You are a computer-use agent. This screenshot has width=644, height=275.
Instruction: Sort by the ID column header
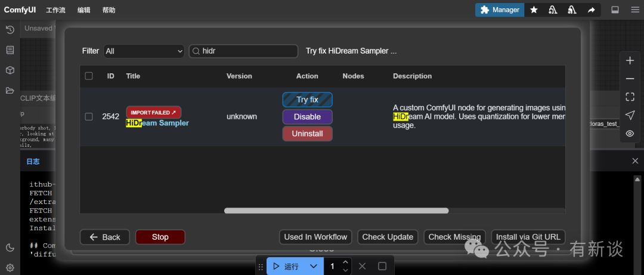(x=111, y=76)
